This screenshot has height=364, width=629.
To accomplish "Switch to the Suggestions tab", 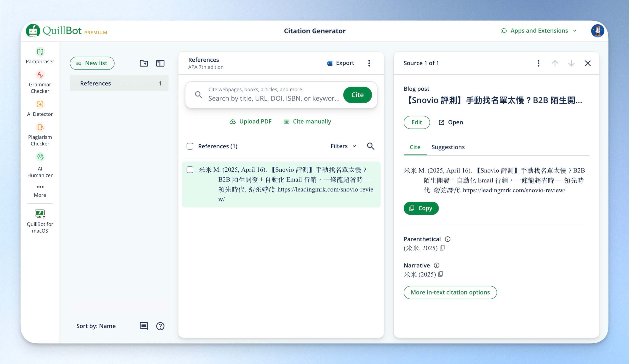I will click(448, 147).
